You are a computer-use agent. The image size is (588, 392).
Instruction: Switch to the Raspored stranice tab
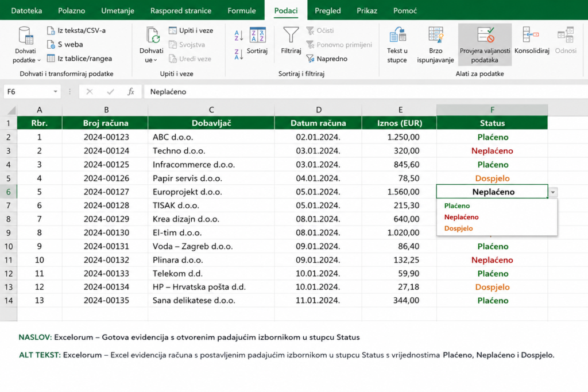tap(181, 10)
